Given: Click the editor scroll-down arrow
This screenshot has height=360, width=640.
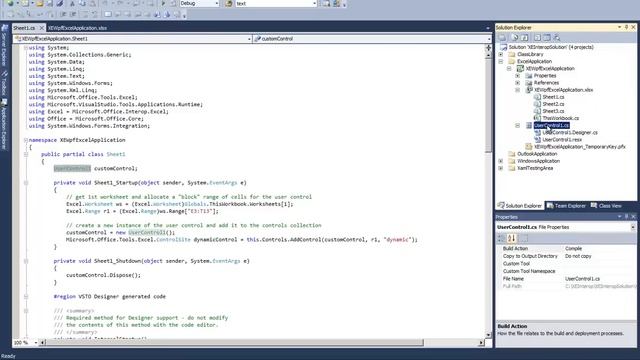Looking at the screenshot, I should click(x=488, y=335).
